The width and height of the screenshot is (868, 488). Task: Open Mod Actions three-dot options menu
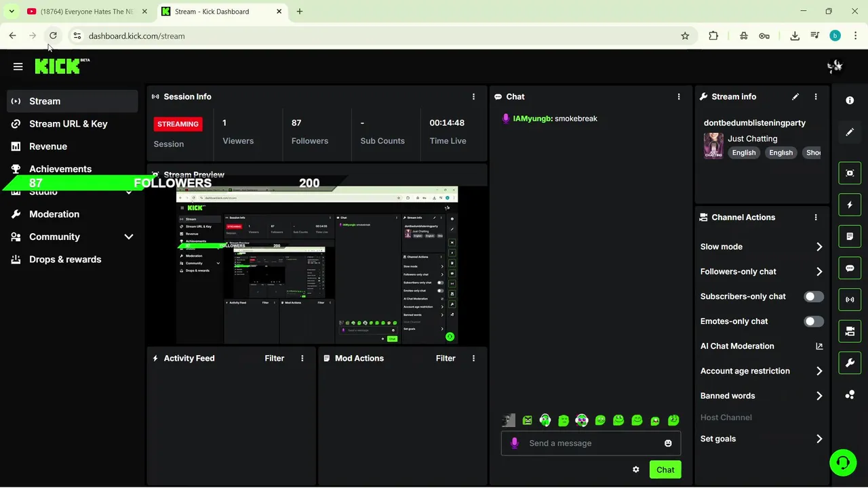(x=473, y=359)
